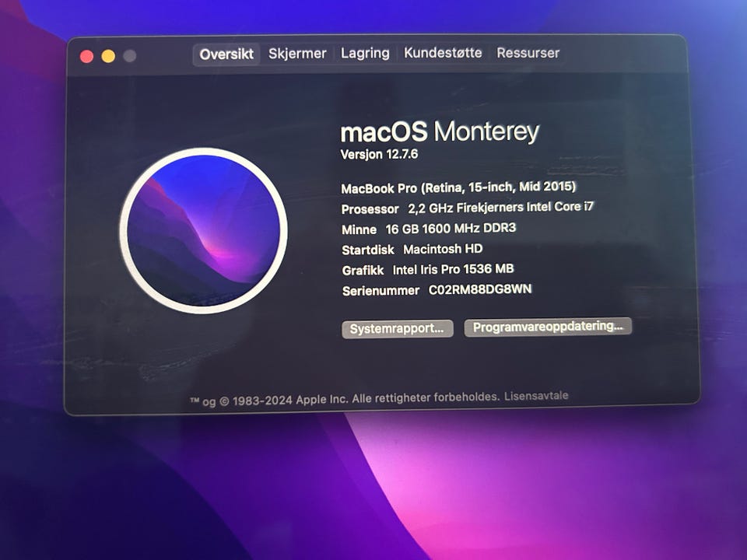Viewport: 747px width, 560px height.
Task: Show the Ressurser tab
Action: click(528, 52)
